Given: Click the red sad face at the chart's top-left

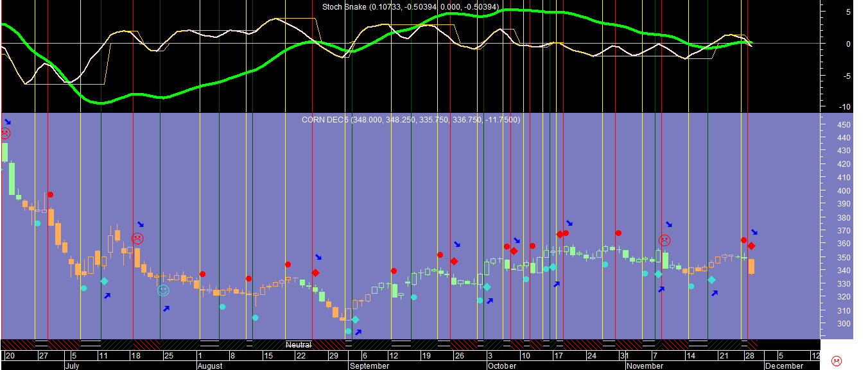Looking at the screenshot, I should (5, 133).
